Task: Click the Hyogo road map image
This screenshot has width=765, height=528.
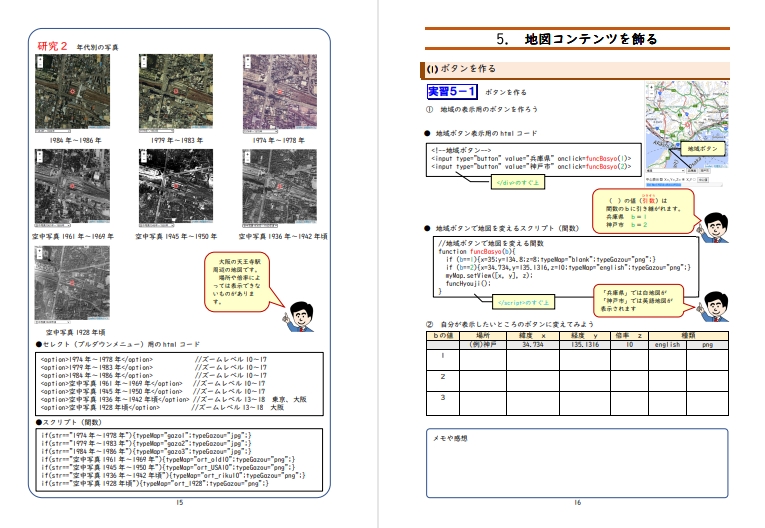Action: pyautogui.click(x=686, y=126)
